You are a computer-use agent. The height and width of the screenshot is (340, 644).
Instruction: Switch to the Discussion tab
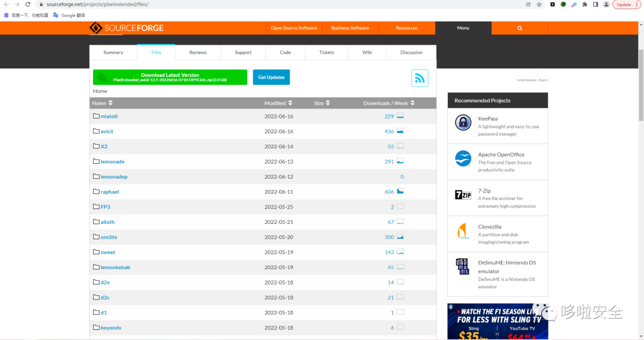tap(411, 52)
